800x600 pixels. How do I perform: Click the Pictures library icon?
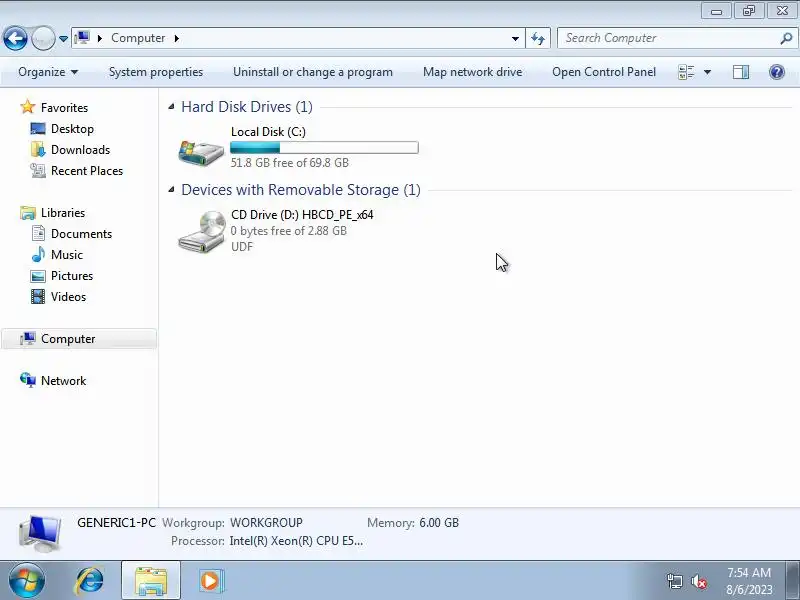pos(38,276)
